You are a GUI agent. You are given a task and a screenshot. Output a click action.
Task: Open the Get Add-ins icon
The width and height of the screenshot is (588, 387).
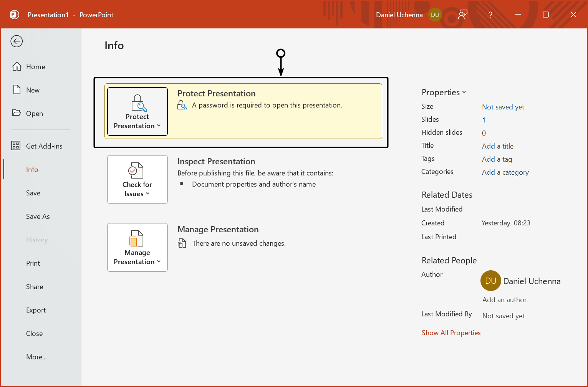16,146
